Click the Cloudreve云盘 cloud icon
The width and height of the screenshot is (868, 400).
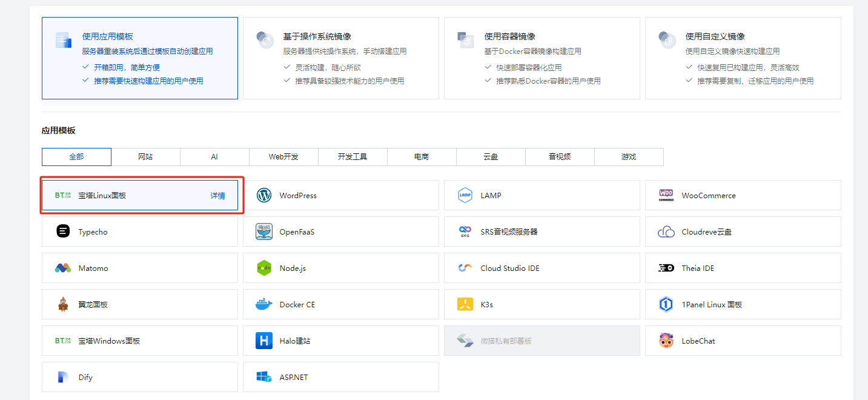pos(666,232)
